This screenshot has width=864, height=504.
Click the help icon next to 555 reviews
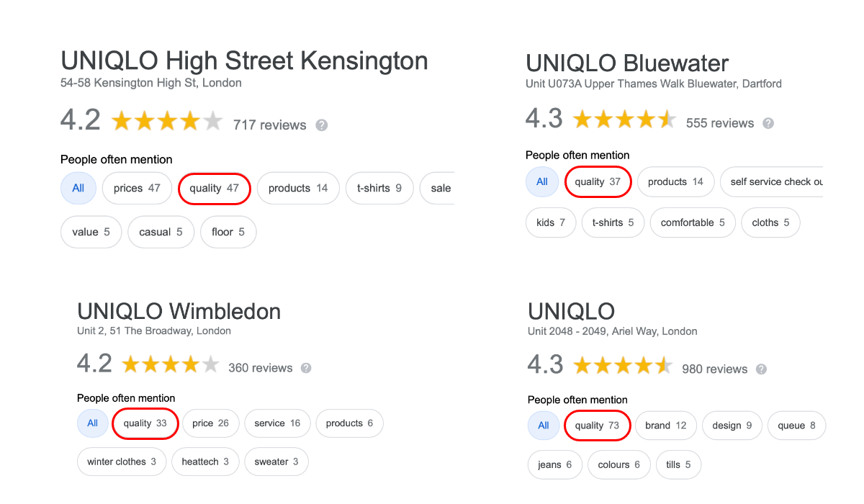(768, 123)
